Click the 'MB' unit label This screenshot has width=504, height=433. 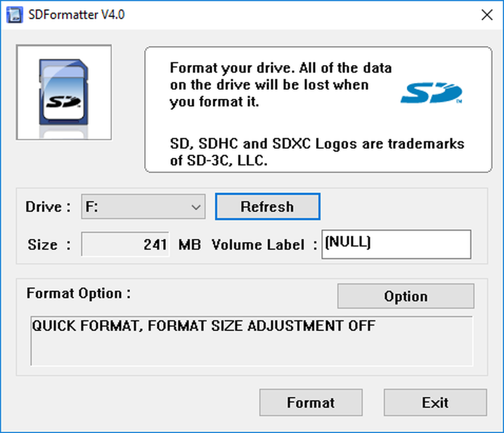coord(190,244)
